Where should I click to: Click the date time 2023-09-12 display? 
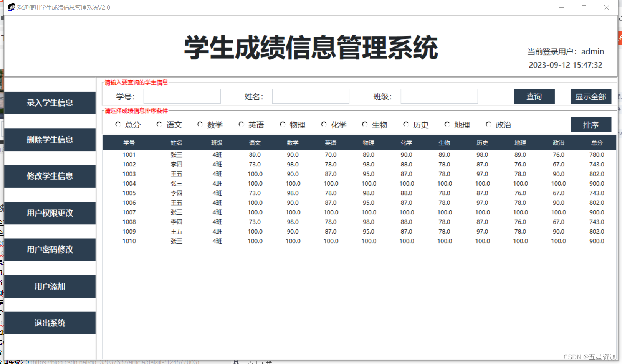(566, 65)
